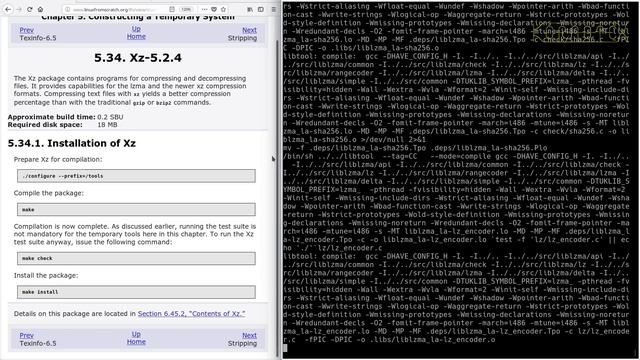Toggle reader view icon in address bar

tap(172, 9)
